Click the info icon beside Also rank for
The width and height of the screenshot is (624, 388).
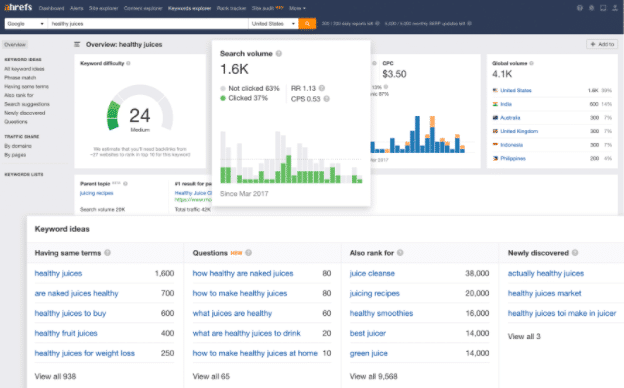coord(400,253)
